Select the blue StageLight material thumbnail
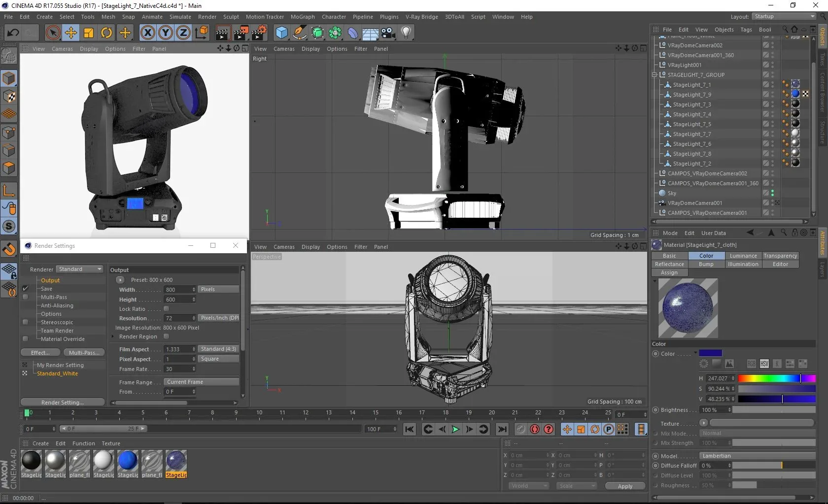This screenshot has height=504, width=828. (128, 461)
